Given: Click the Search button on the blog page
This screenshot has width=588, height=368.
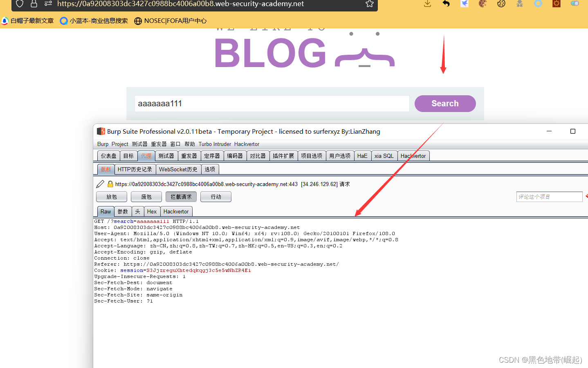Looking at the screenshot, I should click(445, 103).
